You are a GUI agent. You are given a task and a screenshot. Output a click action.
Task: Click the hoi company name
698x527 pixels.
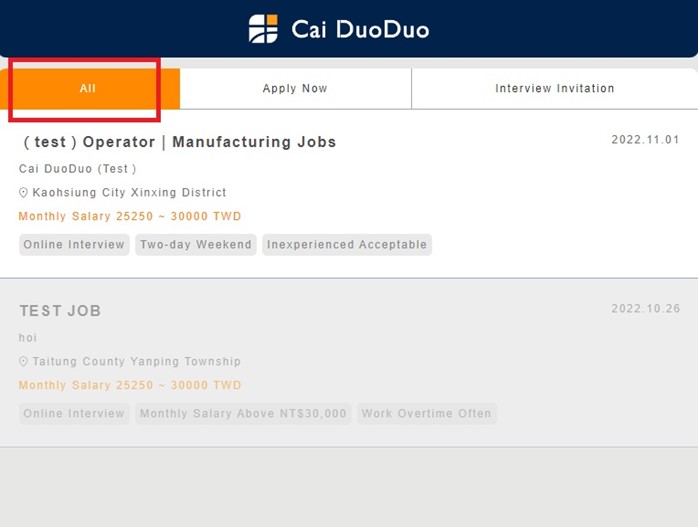pos(28,338)
